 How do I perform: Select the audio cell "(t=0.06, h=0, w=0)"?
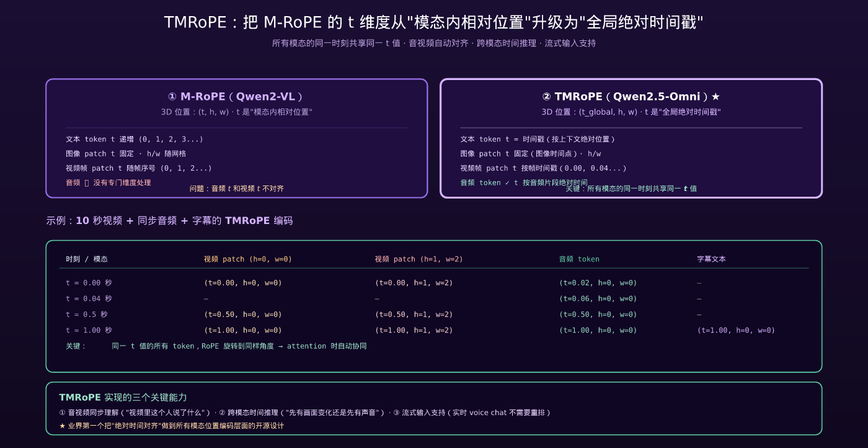[x=598, y=298]
